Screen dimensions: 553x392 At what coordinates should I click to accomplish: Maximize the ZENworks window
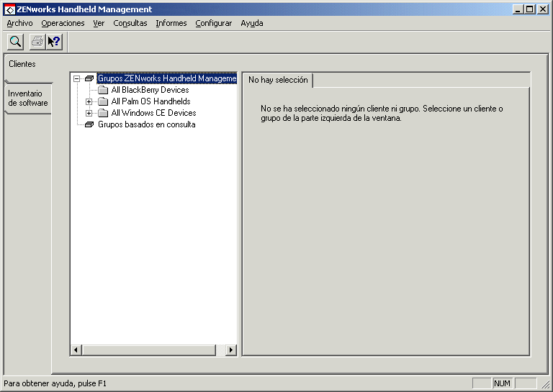[x=530, y=9]
